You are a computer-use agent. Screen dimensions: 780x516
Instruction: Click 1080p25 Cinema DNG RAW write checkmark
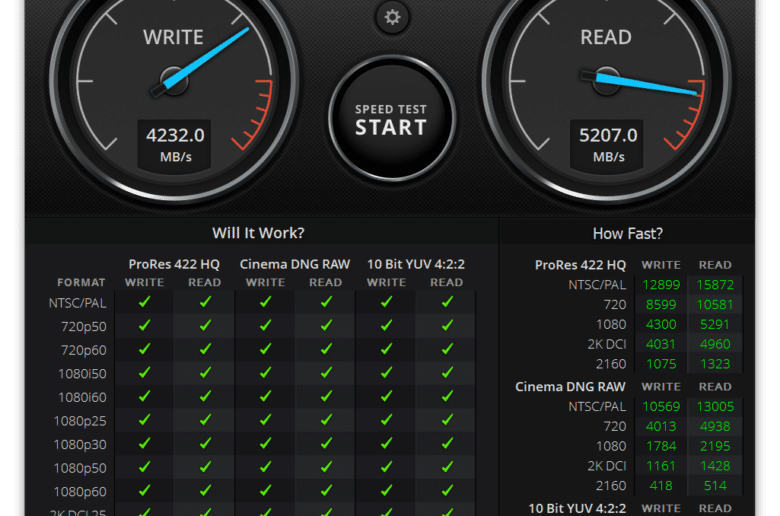tap(266, 420)
